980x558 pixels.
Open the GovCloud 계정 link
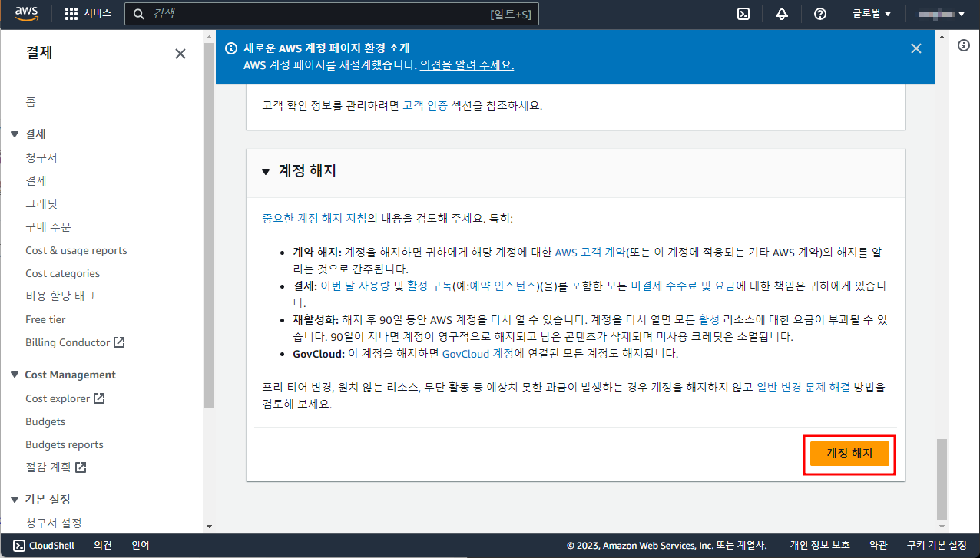[478, 354]
